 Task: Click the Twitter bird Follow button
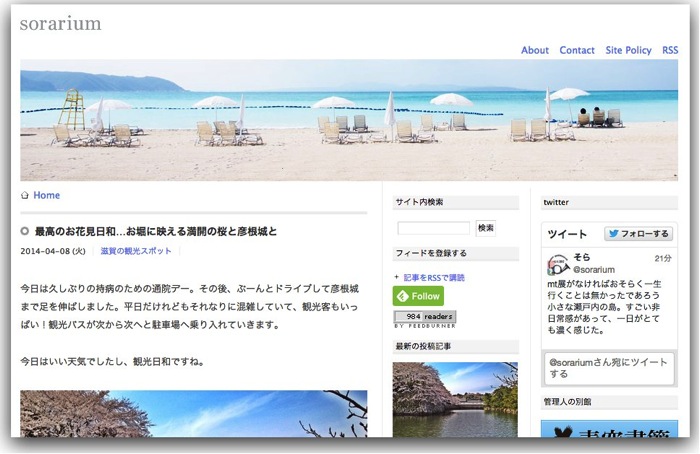pos(638,233)
